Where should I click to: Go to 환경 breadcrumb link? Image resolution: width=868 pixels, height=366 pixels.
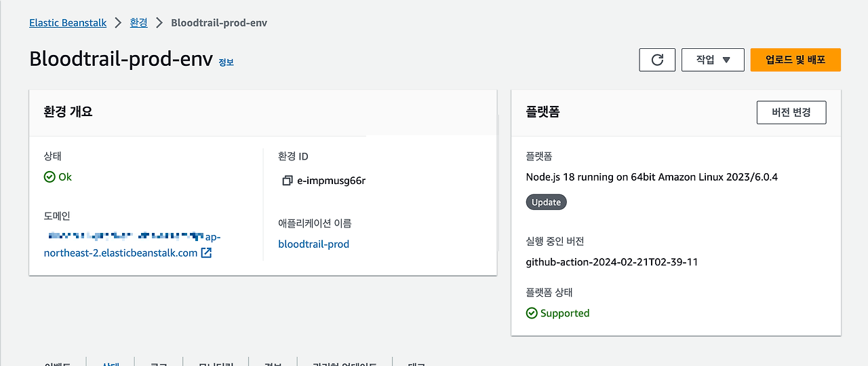point(139,22)
